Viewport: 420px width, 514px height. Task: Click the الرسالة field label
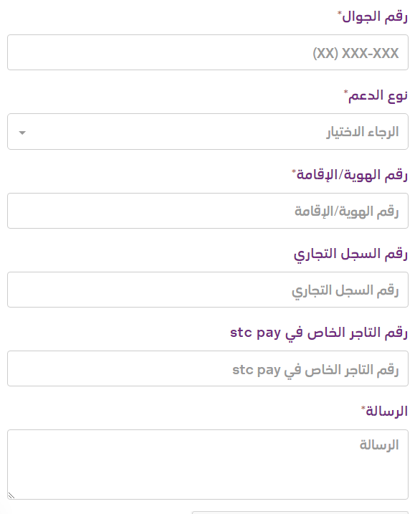click(x=386, y=411)
